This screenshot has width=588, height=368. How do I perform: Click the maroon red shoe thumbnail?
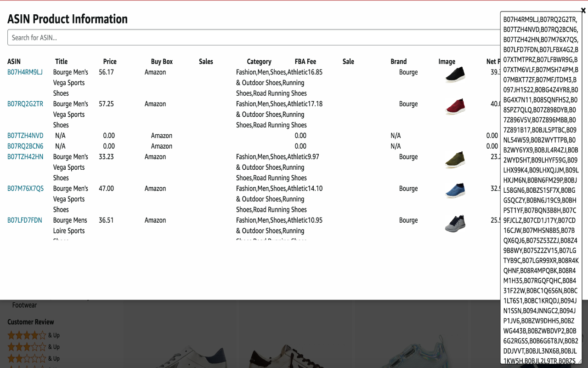pyautogui.click(x=455, y=107)
